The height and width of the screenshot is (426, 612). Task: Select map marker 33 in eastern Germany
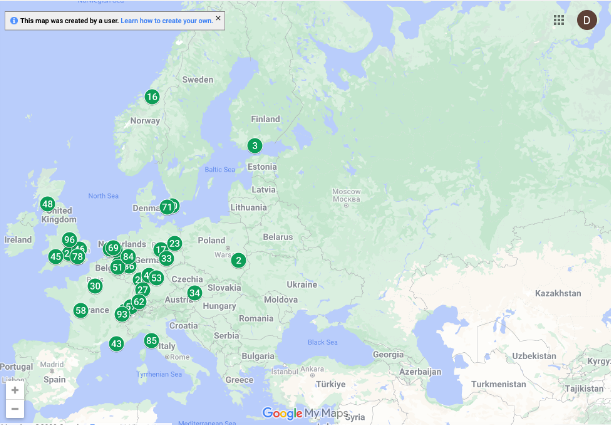click(166, 258)
